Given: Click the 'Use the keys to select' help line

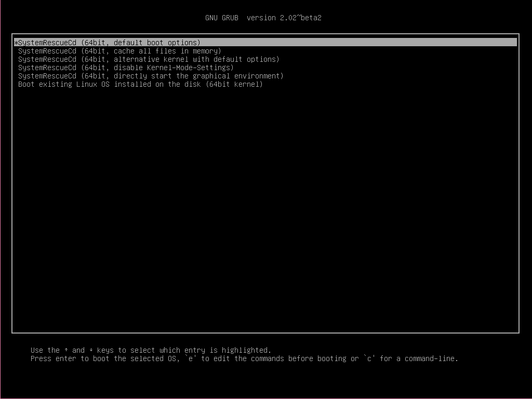Looking at the screenshot, I should coord(151,350).
